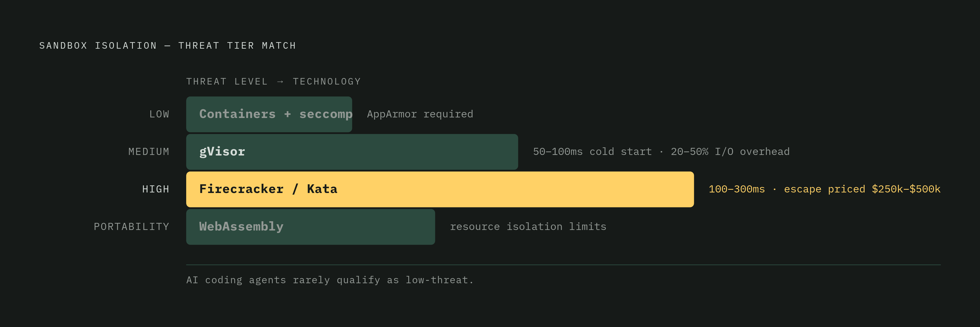980x327 pixels.
Task: Click the 'SANDBOX ISOLATION — THREAT TIER MATCH' title
Action: (167, 46)
